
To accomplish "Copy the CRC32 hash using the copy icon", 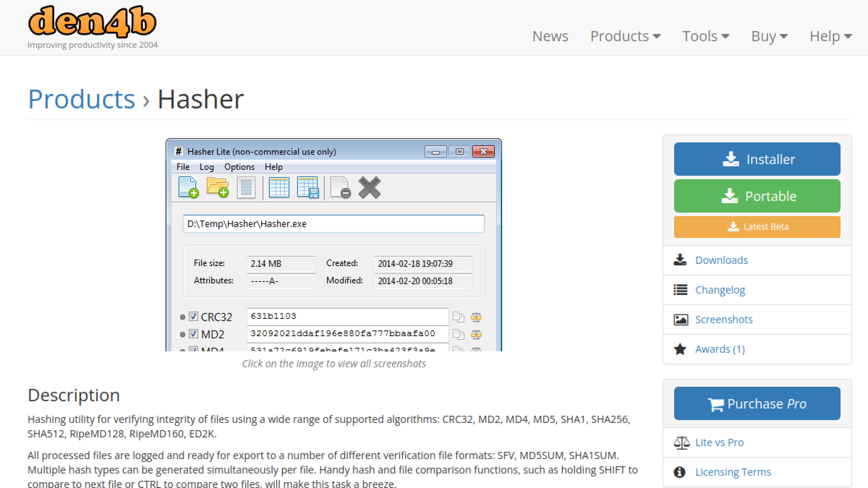I will tap(459, 317).
